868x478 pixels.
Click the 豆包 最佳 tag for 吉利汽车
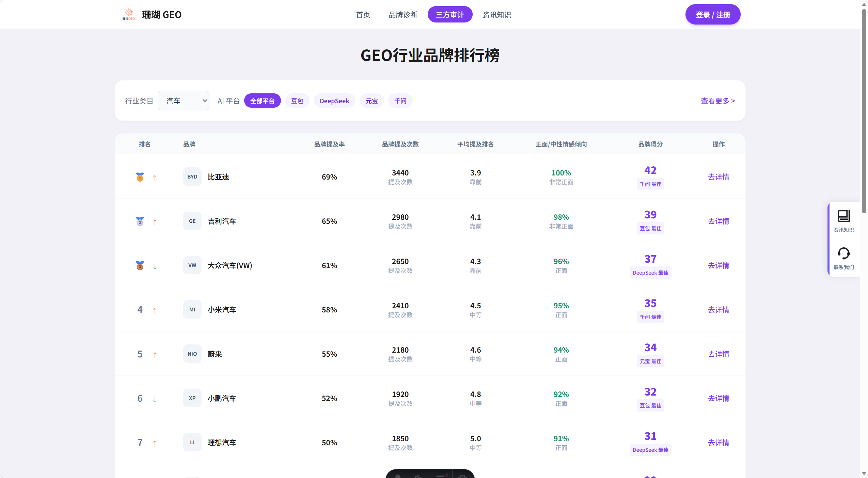point(650,228)
